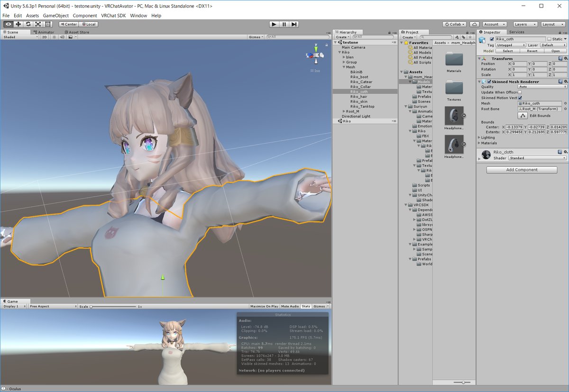Open the GameObject menu
The height and width of the screenshot is (392, 569).
click(x=56, y=16)
